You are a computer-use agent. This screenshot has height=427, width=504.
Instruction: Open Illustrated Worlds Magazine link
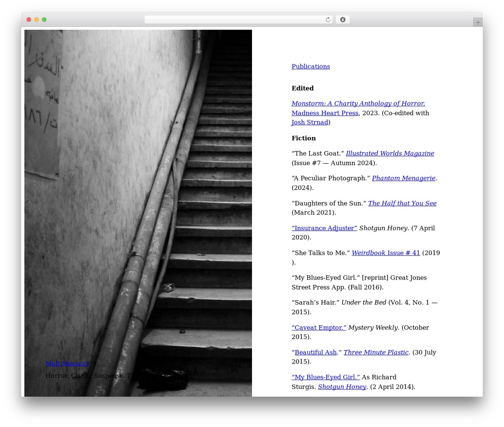click(390, 153)
